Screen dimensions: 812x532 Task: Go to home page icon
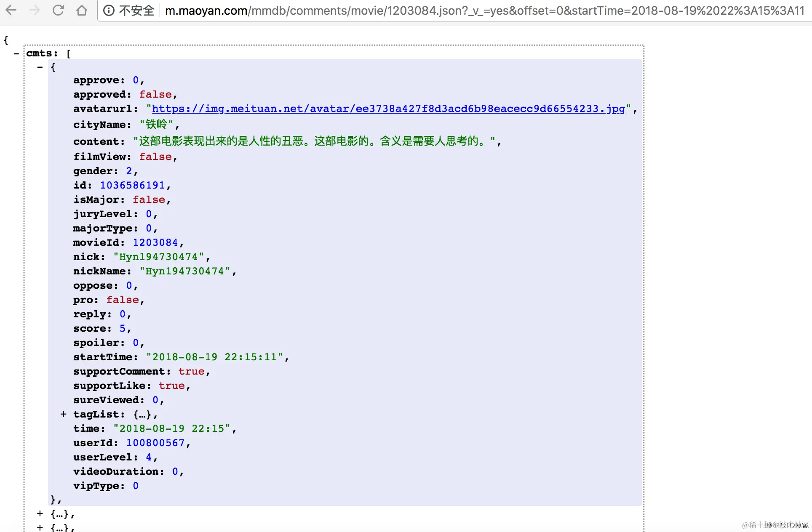82,10
